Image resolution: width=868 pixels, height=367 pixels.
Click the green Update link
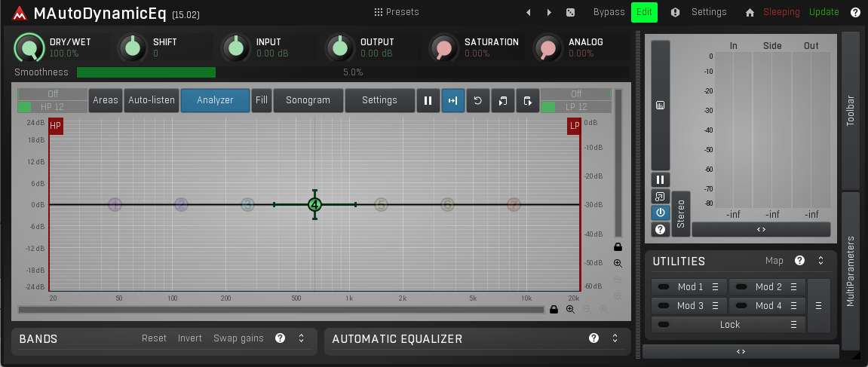[824, 11]
